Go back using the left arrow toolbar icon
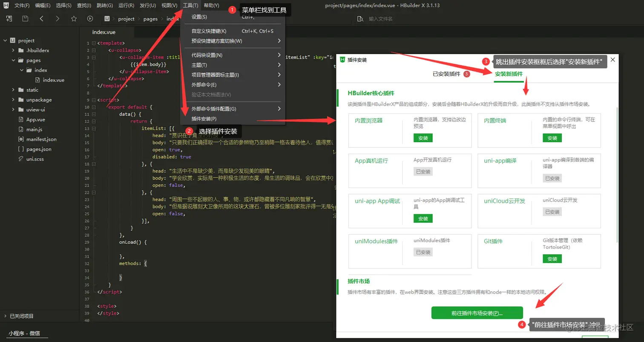Viewport: 644px width, 342px height. (41, 19)
